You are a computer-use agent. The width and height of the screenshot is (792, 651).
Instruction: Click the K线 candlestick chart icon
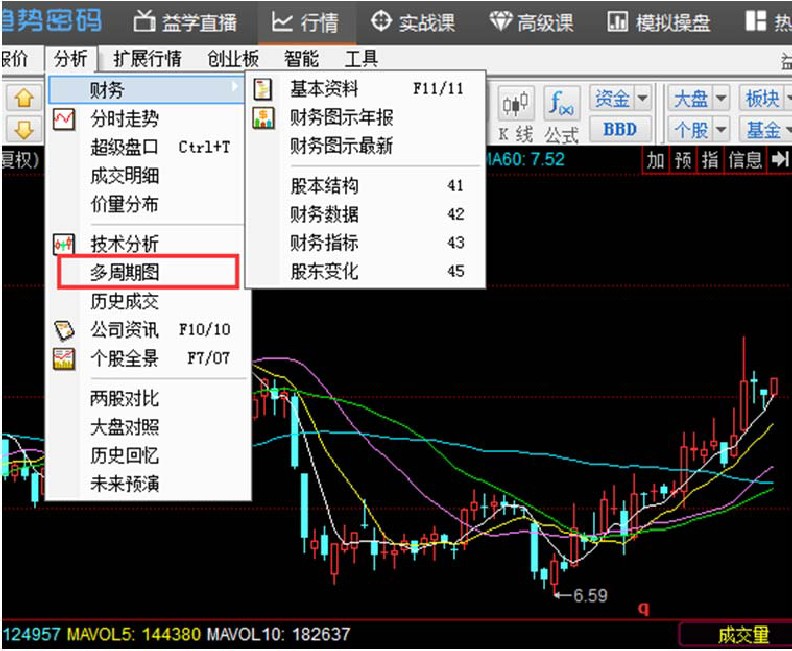[x=516, y=104]
